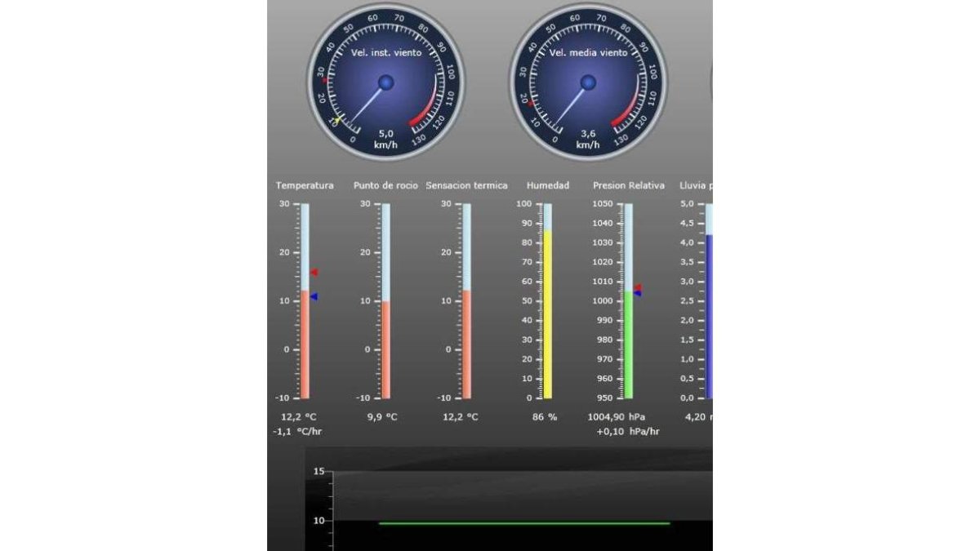Image resolution: width=980 pixels, height=551 pixels.
Task: Click the 5,0 km/h instant wind reading
Action: click(385, 139)
